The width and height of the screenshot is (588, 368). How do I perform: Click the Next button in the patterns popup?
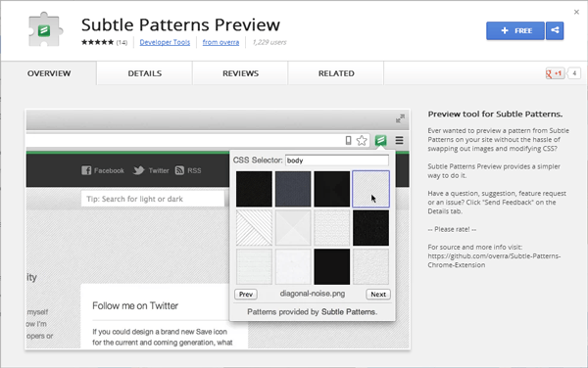[x=378, y=295]
